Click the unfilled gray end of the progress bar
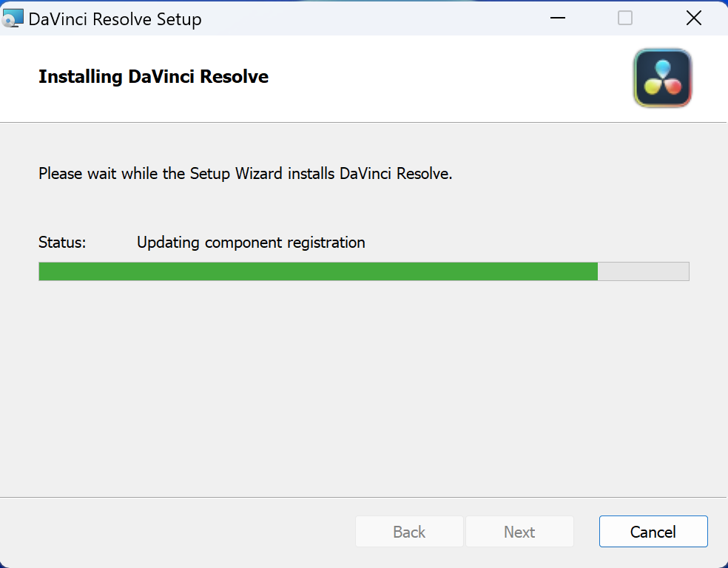Image resolution: width=728 pixels, height=568 pixels. pos(643,271)
